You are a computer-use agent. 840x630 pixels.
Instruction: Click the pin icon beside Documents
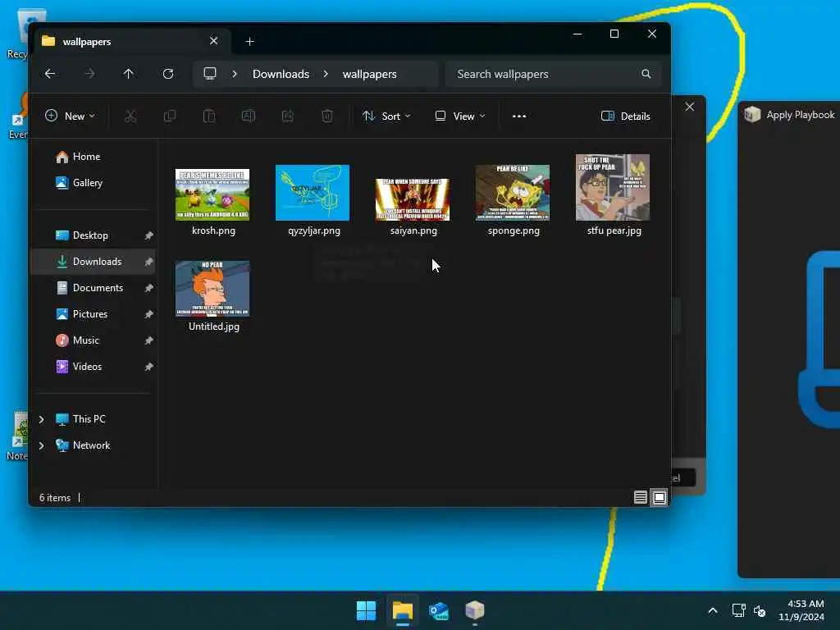pos(149,288)
